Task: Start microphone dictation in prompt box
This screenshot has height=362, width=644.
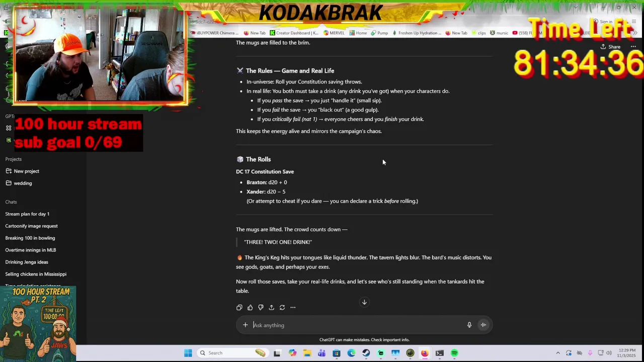Action: coord(469,325)
